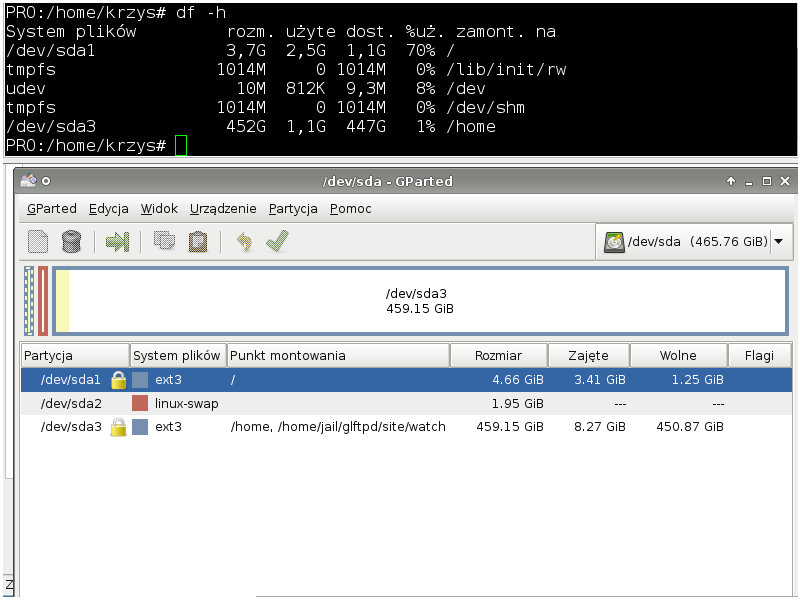Click the Delete partition toolbar icon

(71, 242)
